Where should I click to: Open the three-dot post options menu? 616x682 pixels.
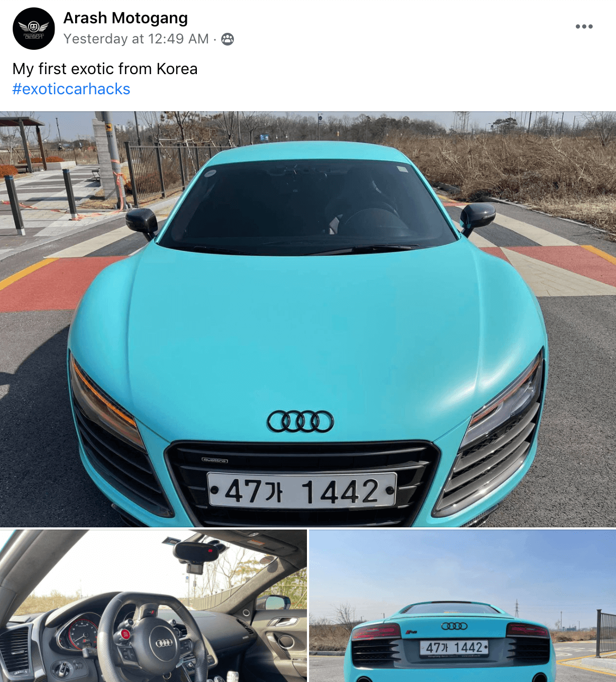click(x=584, y=26)
